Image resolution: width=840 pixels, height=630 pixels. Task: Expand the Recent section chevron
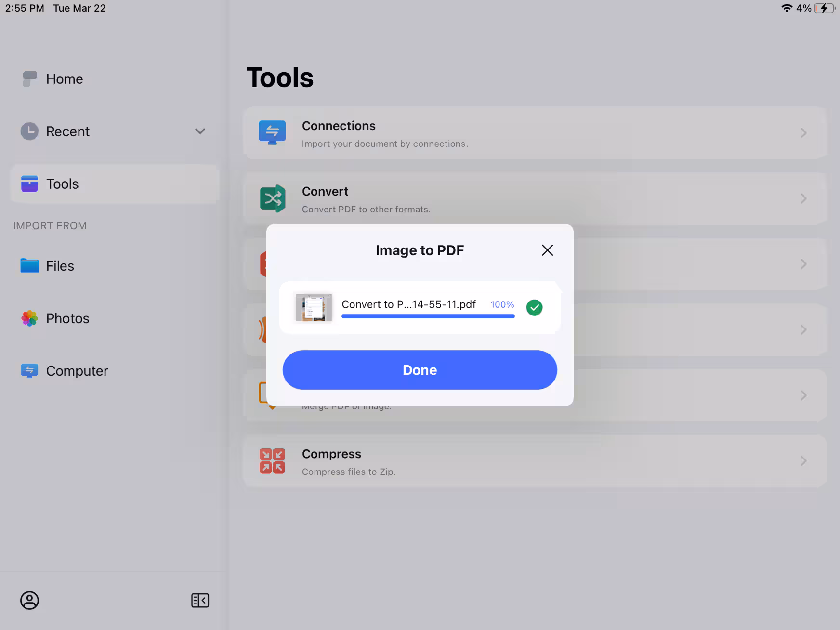200,131
